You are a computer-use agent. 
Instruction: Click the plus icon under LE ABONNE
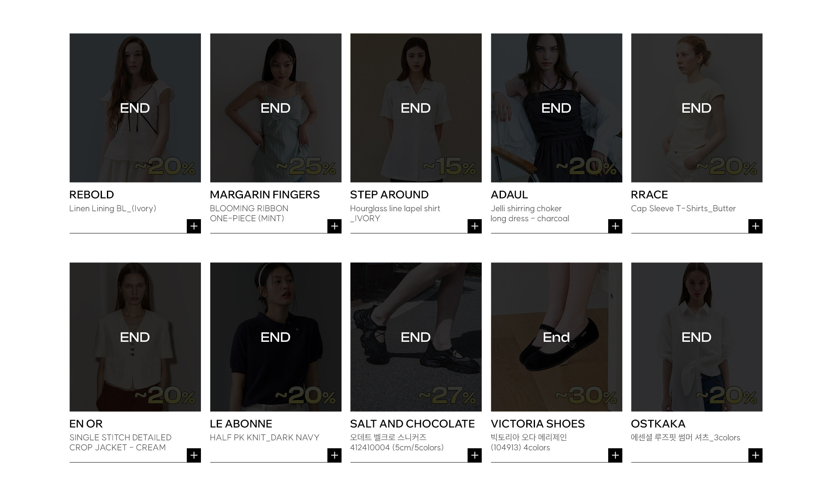click(x=334, y=455)
